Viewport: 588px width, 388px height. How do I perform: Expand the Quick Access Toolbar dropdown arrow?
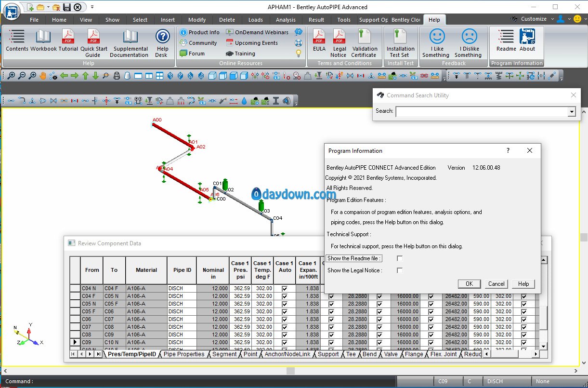(92, 7)
